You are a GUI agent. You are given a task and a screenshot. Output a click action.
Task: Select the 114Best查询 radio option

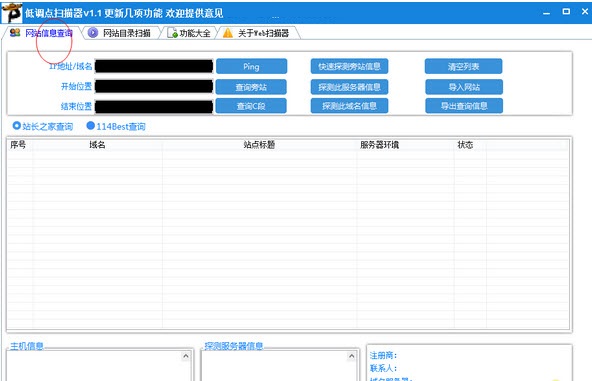116,126
